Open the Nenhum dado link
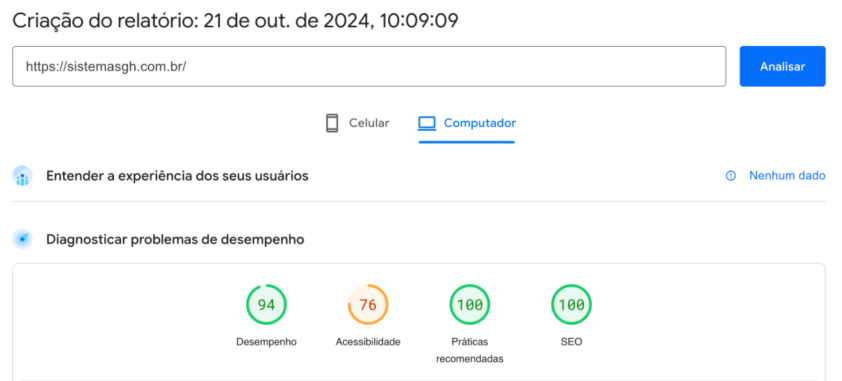 tap(787, 176)
